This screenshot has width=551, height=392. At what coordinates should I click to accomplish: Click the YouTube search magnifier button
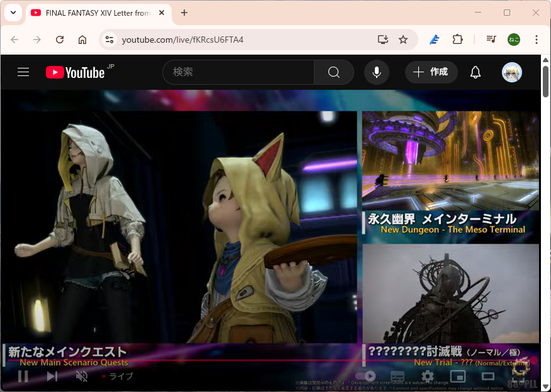[x=334, y=72]
